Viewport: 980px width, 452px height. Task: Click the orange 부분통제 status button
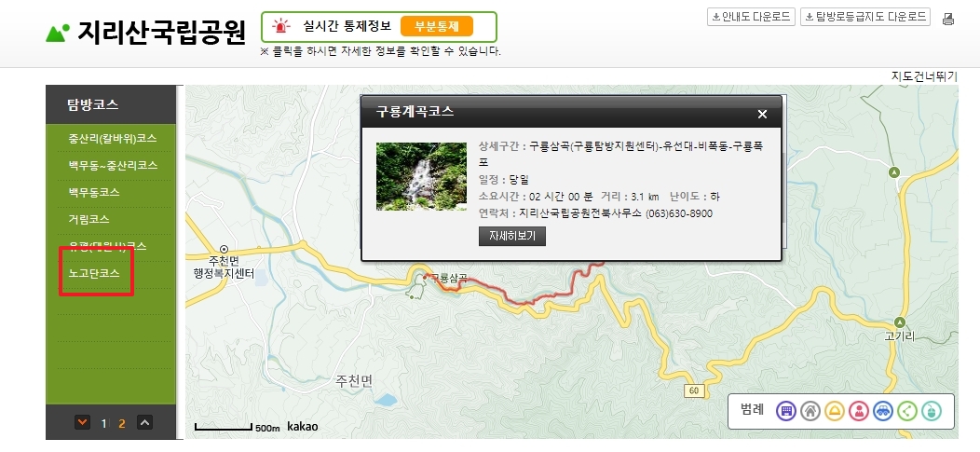click(x=436, y=26)
